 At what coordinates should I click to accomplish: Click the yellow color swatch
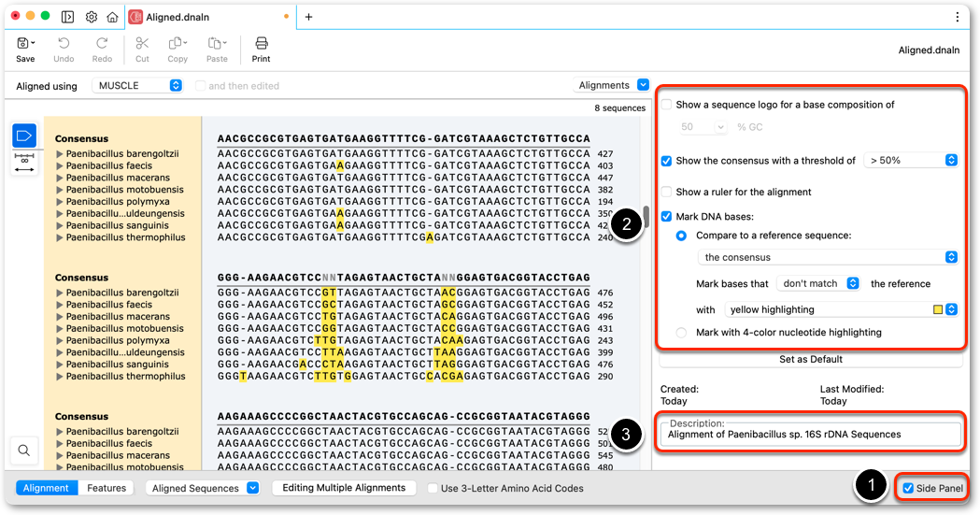point(938,309)
